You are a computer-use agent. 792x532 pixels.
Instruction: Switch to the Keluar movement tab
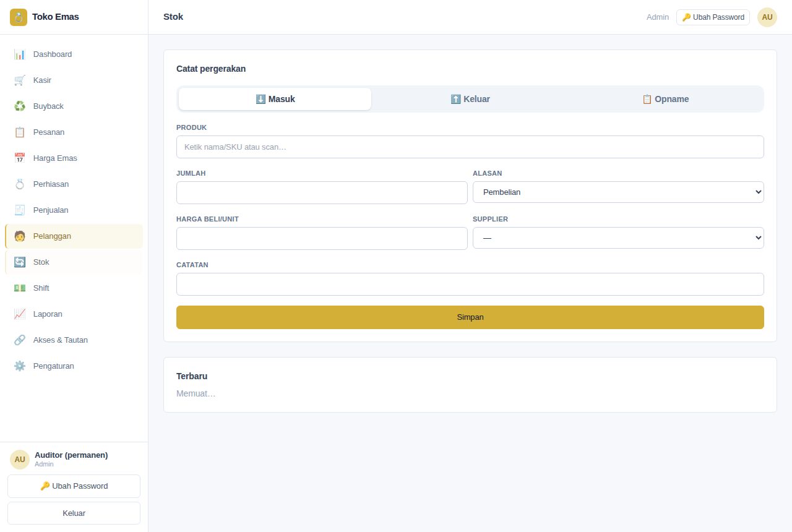pos(470,99)
